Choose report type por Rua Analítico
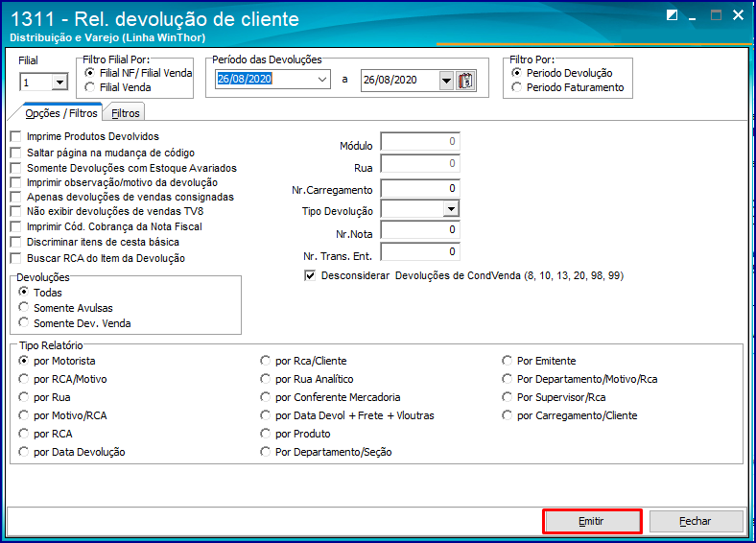Viewport: 756px width, 543px height. [265, 379]
